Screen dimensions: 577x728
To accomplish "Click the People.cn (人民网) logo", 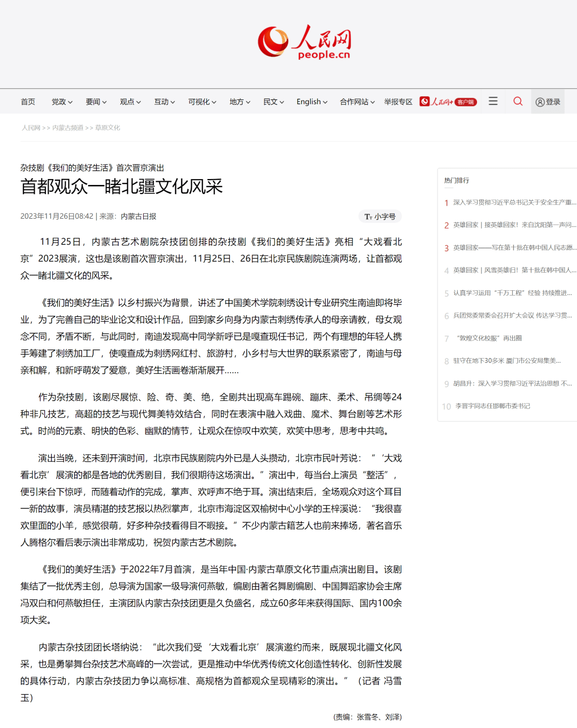I will (305, 43).
